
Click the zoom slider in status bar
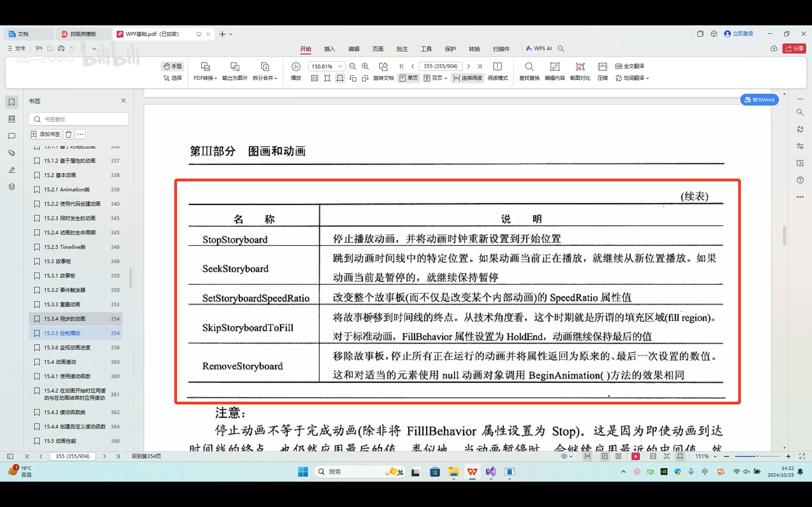click(x=757, y=456)
